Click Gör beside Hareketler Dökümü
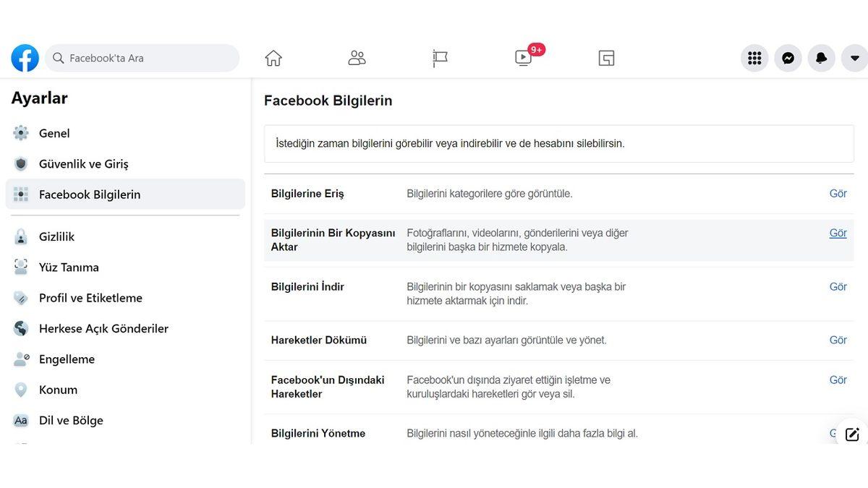Image resolution: width=868 pixels, height=488 pixels. click(838, 340)
